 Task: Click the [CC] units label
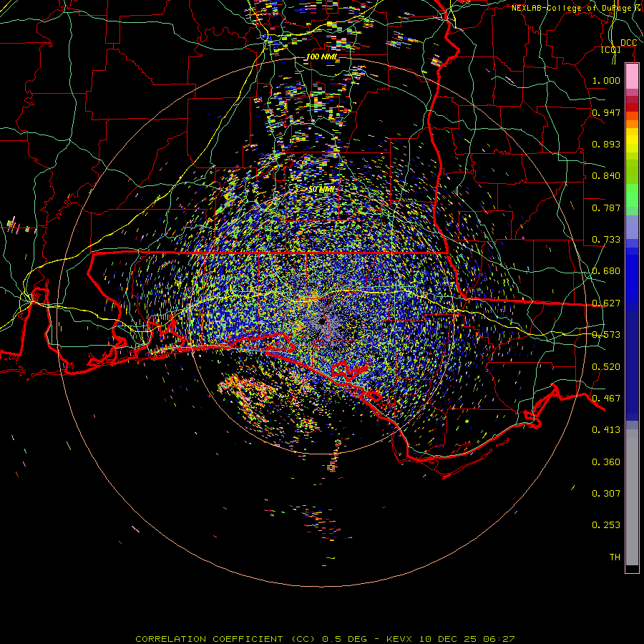611,50
